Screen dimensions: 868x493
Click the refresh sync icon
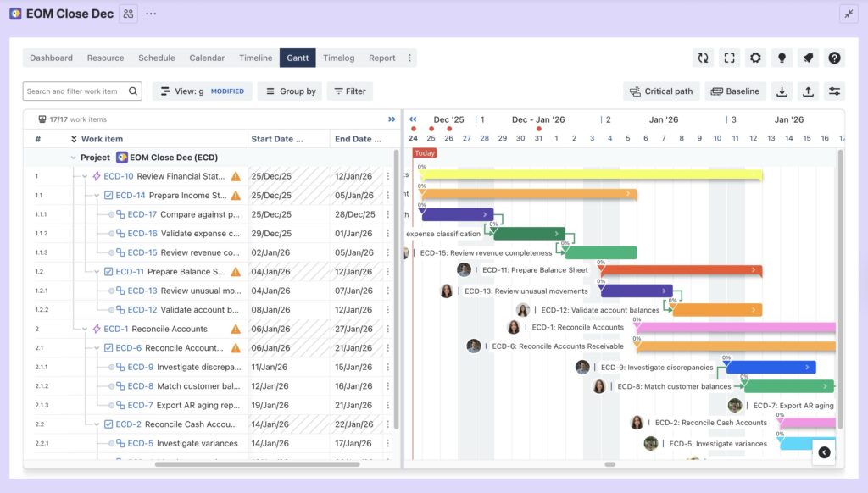click(x=703, y=58)
